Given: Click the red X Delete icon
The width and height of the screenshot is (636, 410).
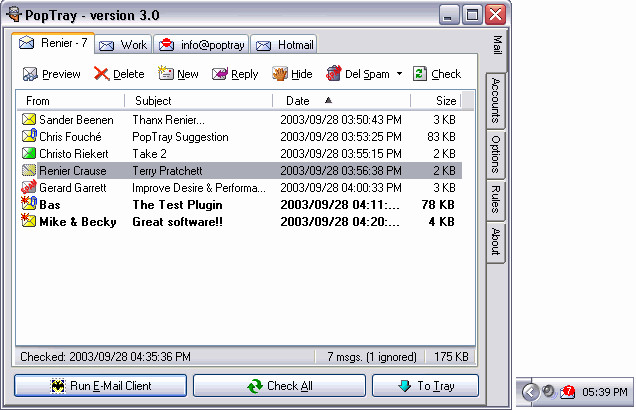Looking at the screenshot, I should [x=101, y=74].
